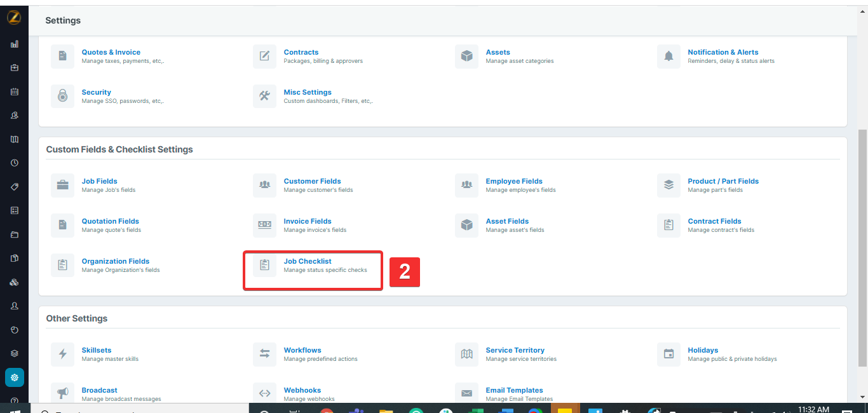The height and width of the screenshot is (413, 868).
Task: Open the map icon in the sidebar
Action: 14,139
